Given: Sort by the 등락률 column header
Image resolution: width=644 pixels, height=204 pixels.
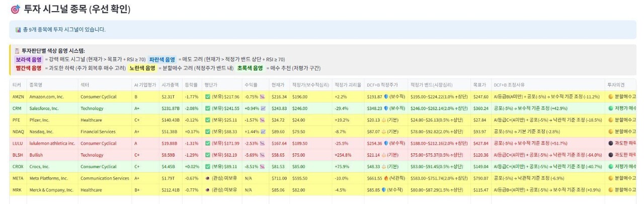Looking at the screenshot, I should 192,85.
